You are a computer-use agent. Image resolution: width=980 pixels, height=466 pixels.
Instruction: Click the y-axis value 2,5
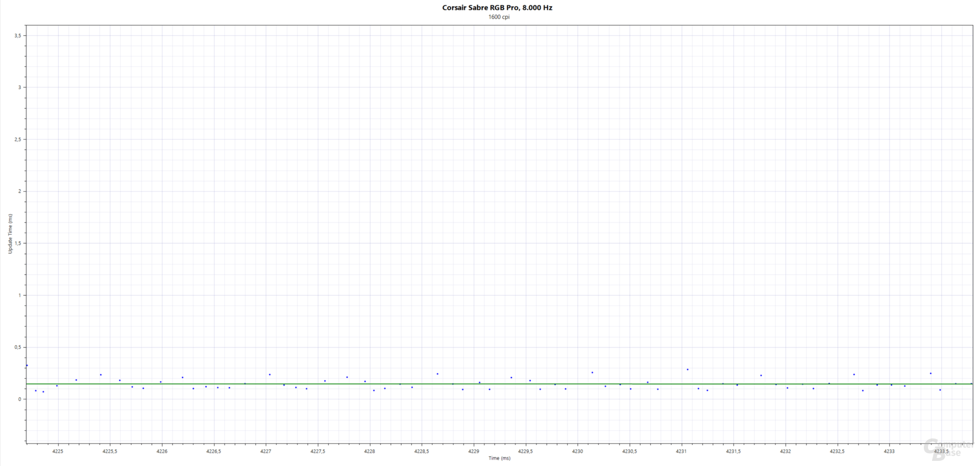point(18,139)
